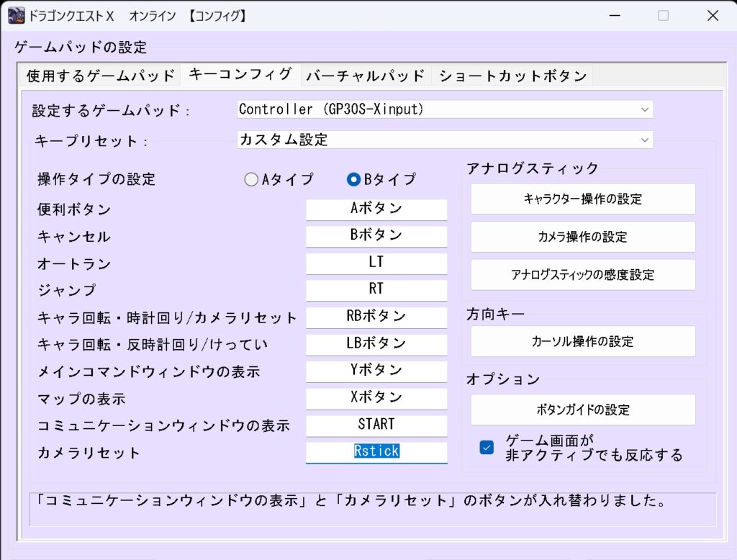
Task: Open the 設定するゲームパッド controller dropdown
Action: click(x=445, y=109)
